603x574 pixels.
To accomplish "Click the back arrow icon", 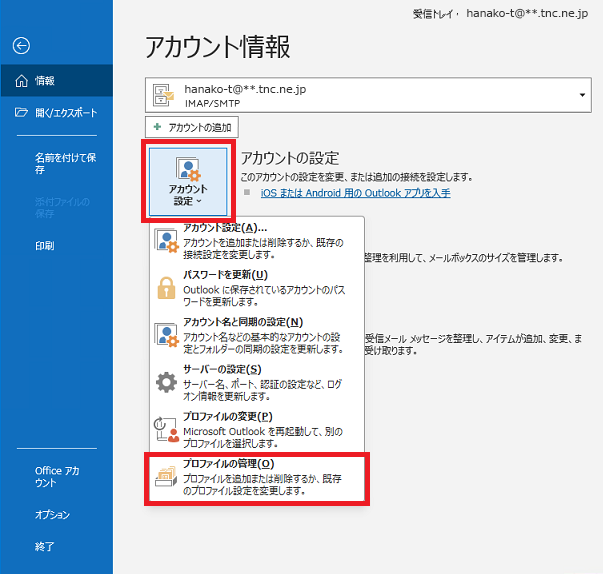I will pos(21,45).
